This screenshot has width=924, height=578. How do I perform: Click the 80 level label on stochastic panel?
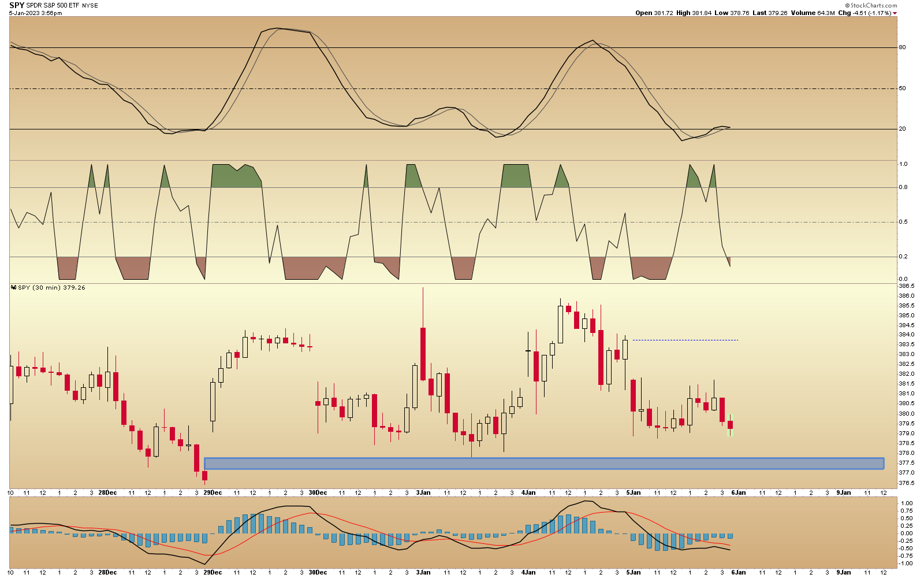coord(903,47)
